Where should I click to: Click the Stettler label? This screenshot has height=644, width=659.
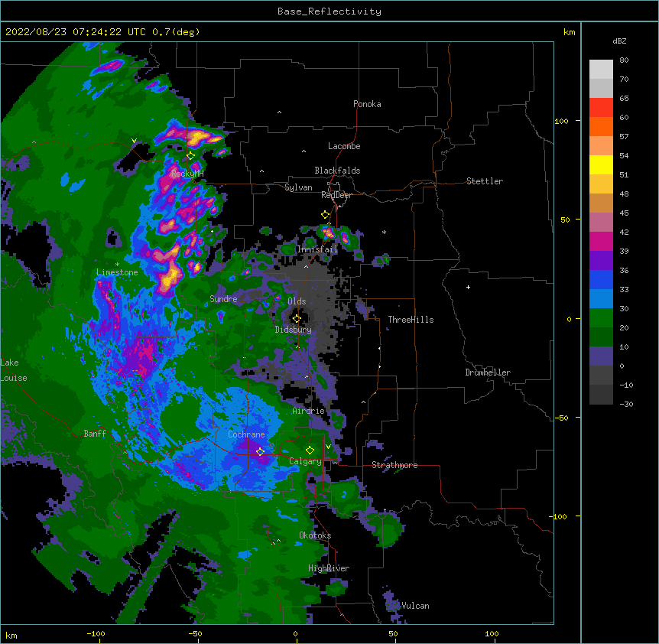point(485,181)
